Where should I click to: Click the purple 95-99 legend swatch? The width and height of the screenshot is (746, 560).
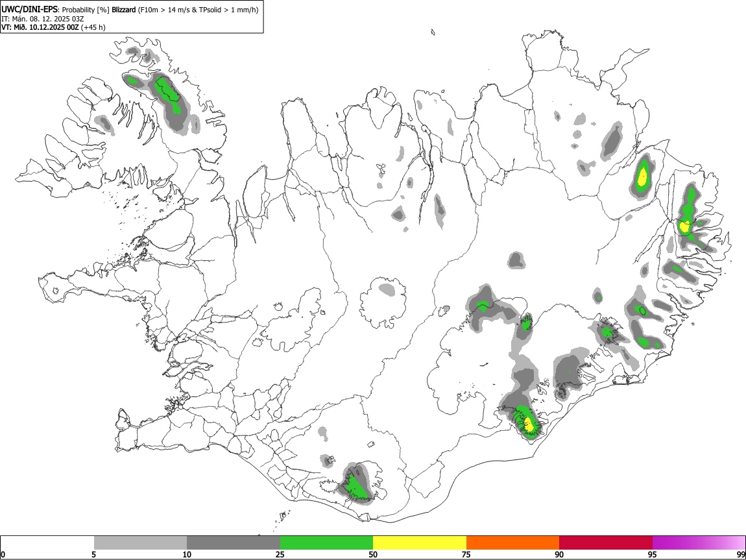pos(699,542)
